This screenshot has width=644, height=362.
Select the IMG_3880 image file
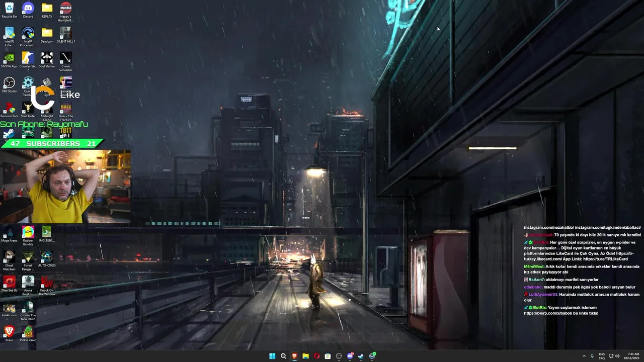(x=47, y=235)
